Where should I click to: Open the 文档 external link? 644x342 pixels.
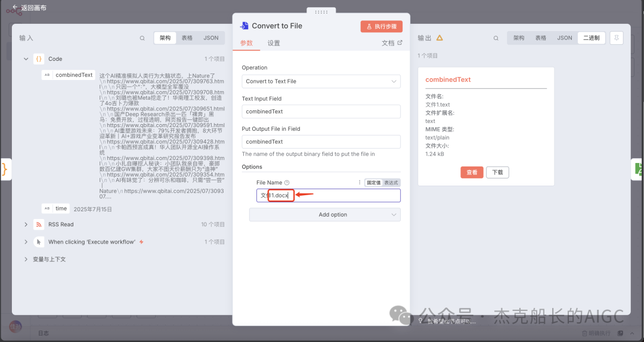click(392, 43)
